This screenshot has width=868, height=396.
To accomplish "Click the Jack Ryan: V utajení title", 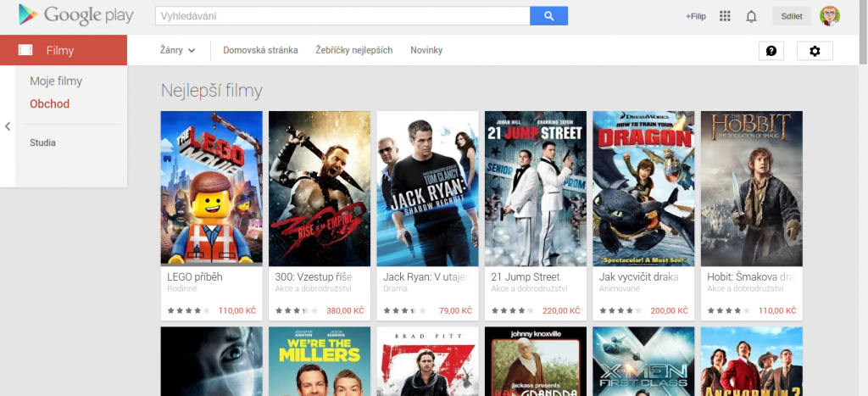I will tap(427, 277).
